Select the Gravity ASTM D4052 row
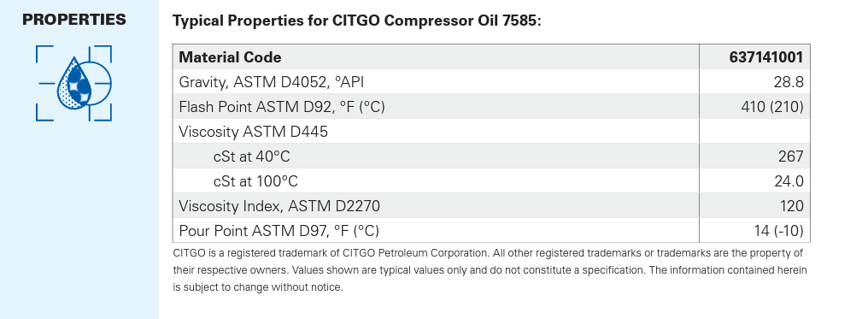The image size is (868, 319). (x=491, y=82)
